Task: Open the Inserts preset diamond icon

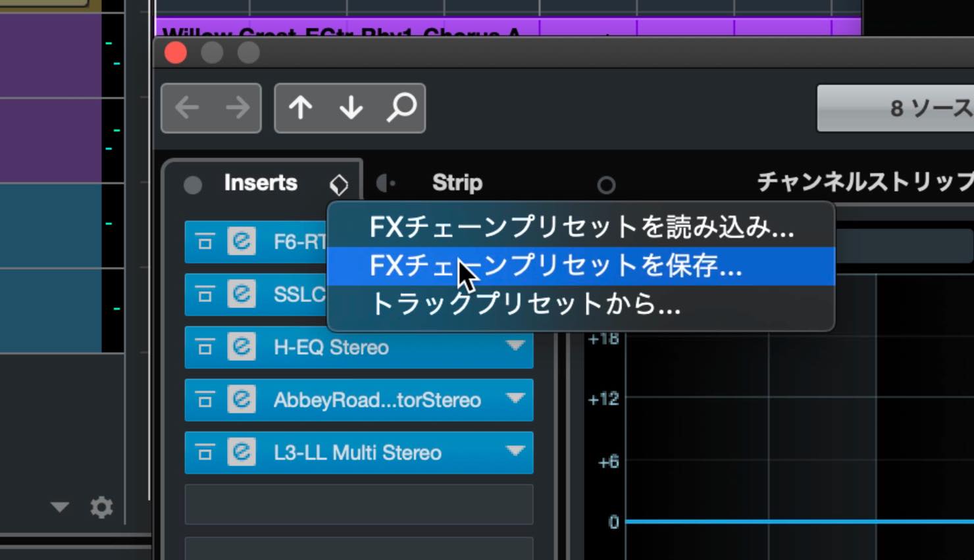Action: (x=338, y=185)
